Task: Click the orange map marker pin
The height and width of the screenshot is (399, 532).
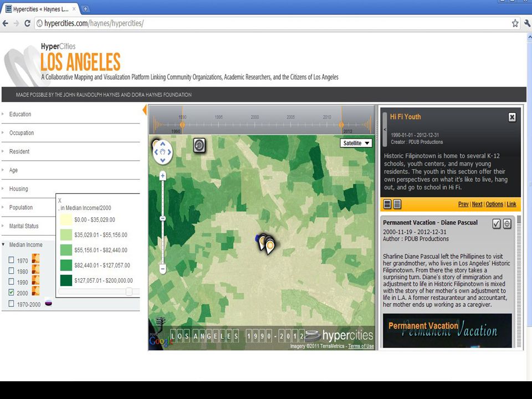Action: (x=270, y=245)
